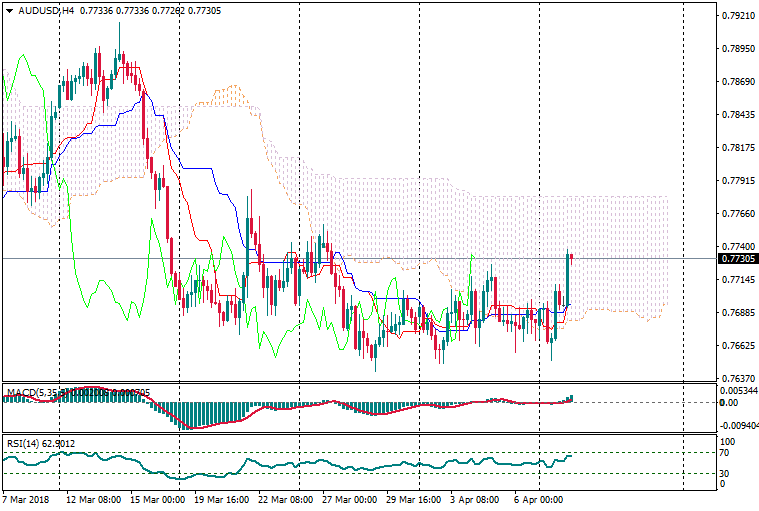Select the 12 Mar 08:00 time label
Viewport: 759px width, 511px height.
click(93, 499)
